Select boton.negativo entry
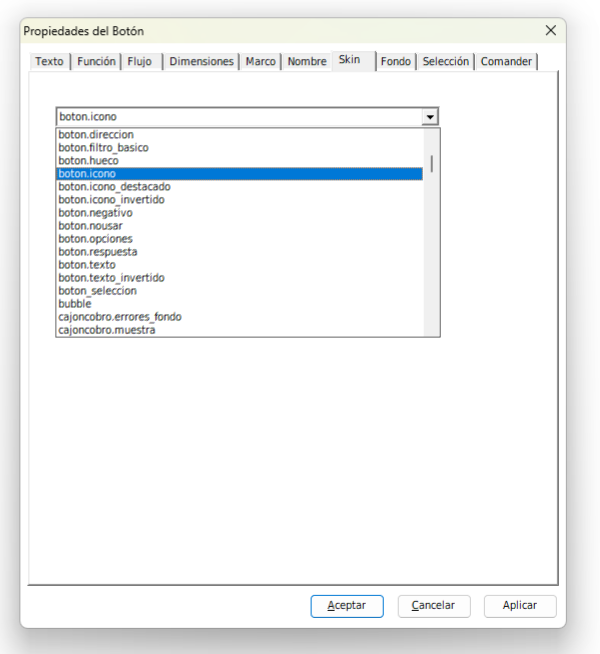This screenshot has height=654, width=600. (240, 213)
